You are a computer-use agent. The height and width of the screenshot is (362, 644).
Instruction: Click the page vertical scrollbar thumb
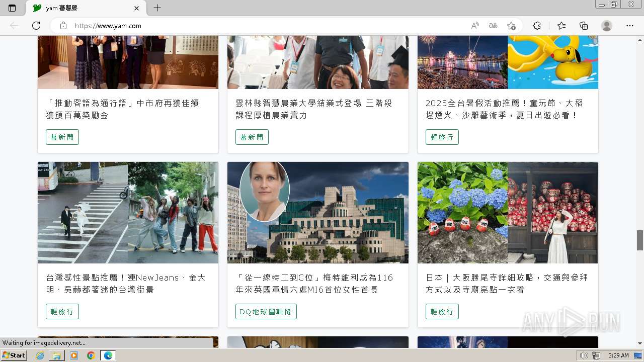coord(639,240)
